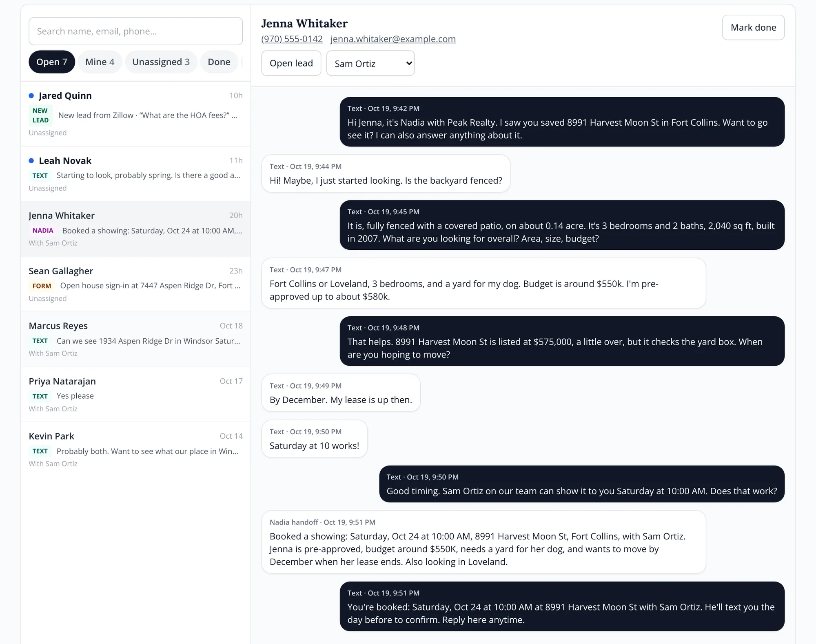Open Leah Novak's conversation
Viewport: 816px width, 644px height.
[x=136, y=174]
